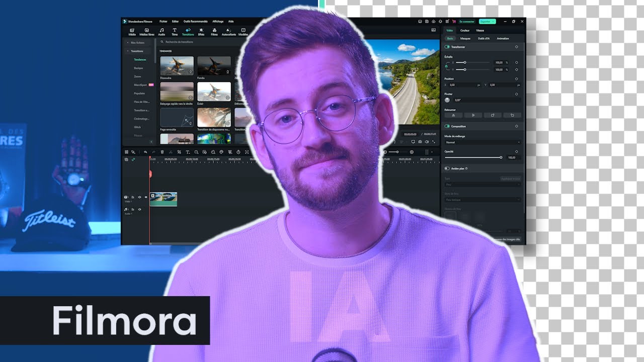Select the Transitions tab icon

[188, 32]
